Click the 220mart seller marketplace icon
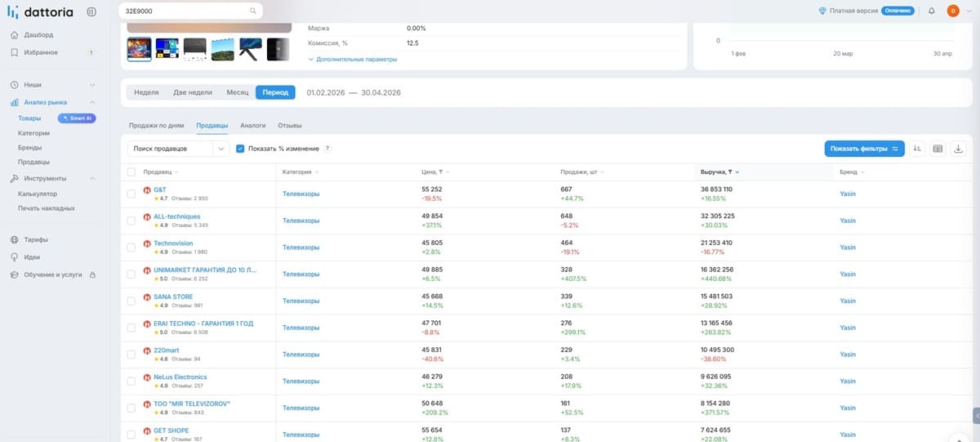The image size is (980, 442). pyautogui.click(x=147, y=350)
